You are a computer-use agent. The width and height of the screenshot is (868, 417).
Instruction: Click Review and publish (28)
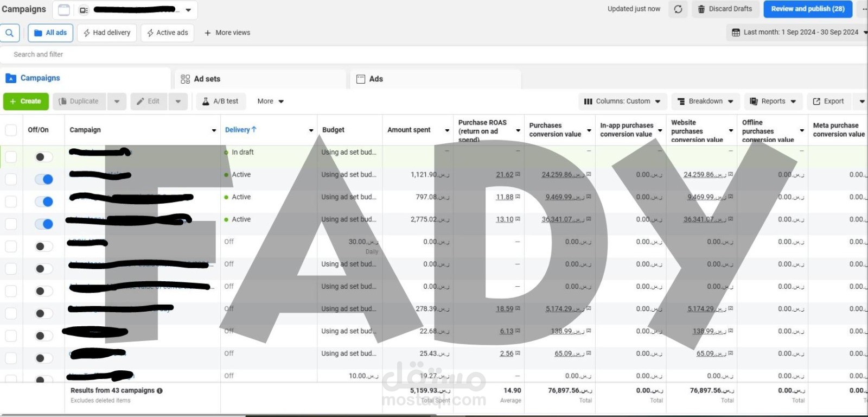808,9
